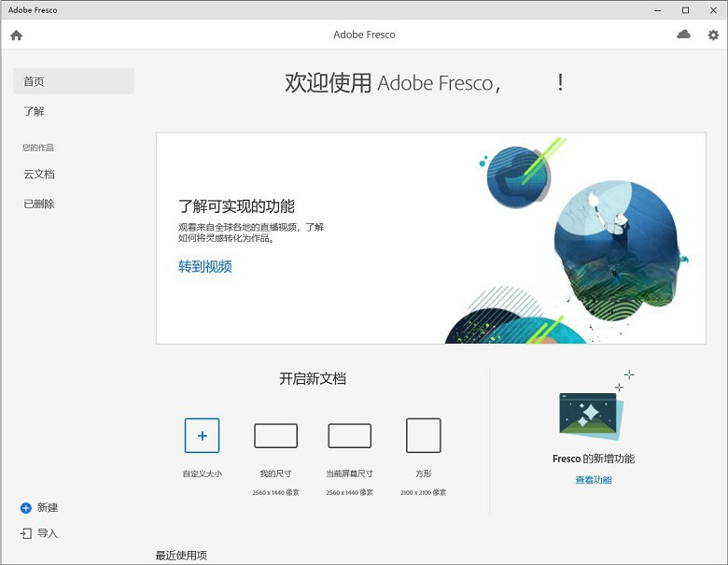This screenshot has width=728, height=565.
Task: Click the blue plus icon beside 新建
Action: tap(26, 508)
